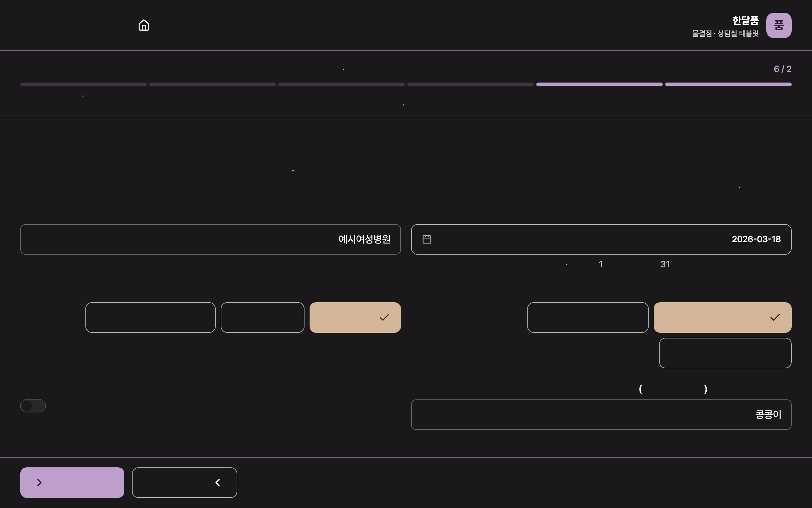Click the 한달품 account name

tap(745, 21)
